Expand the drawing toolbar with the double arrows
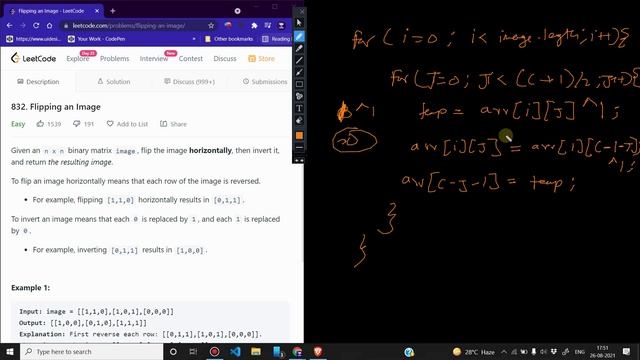Viewport: 640px width, 360px height. click(299, 160)
